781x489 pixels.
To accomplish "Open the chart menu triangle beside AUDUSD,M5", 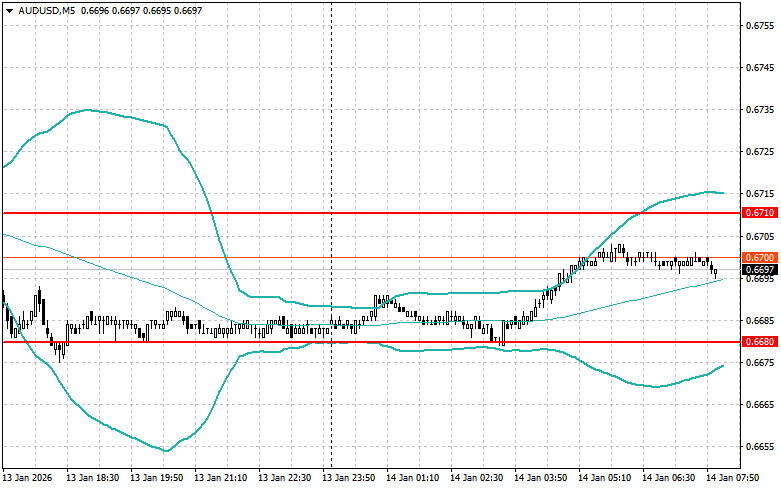I will tap(9, 10).
